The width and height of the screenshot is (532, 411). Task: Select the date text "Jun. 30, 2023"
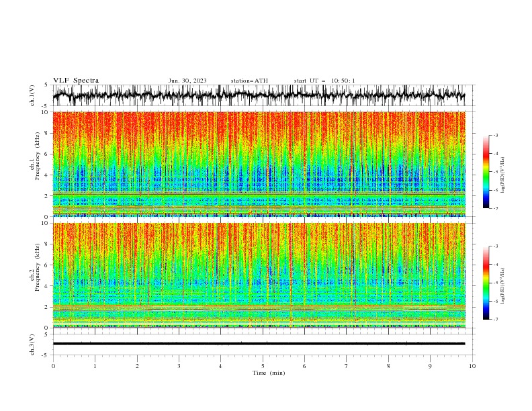187,81
